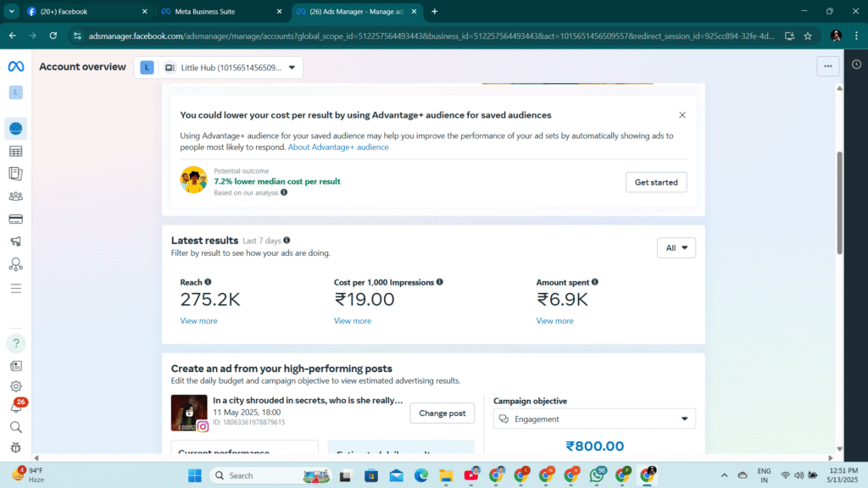Click the sidebar search magnifier icon
This screenshot has height=488, width=868.
click(x=16, y=427)
